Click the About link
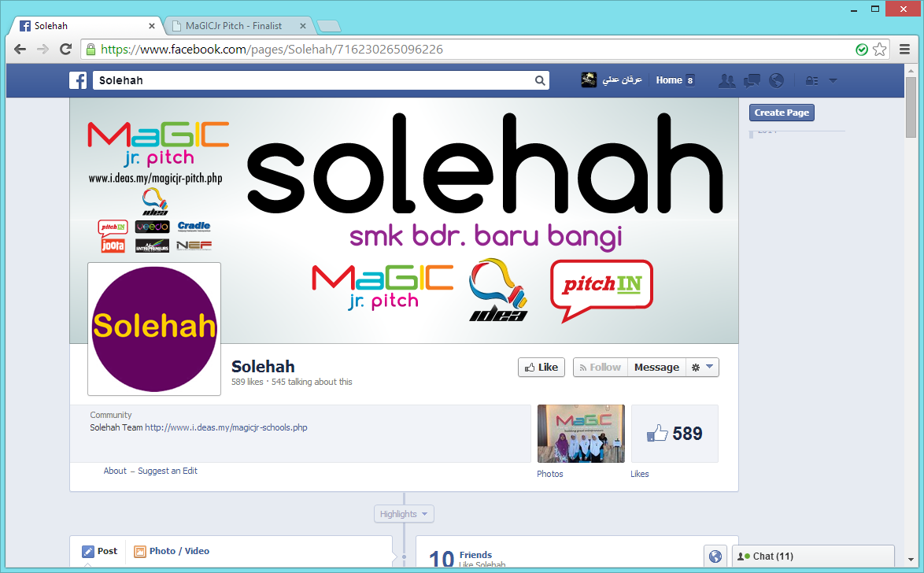This screenshot has height=573, width=924. 115,471
